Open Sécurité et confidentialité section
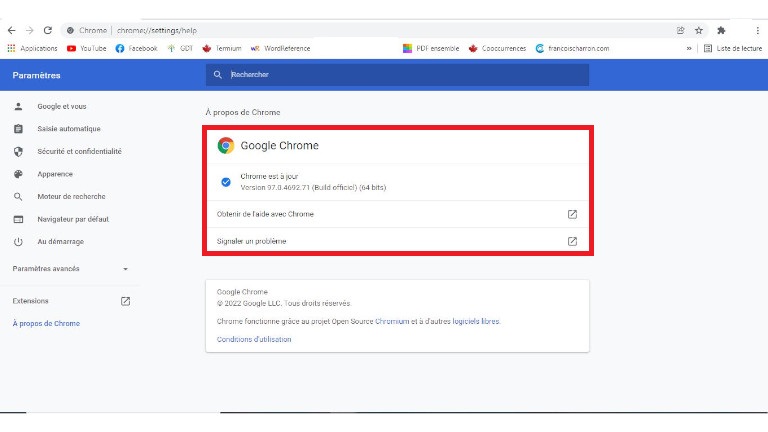This screenshot has height=432, width=768. click(x=79, y=151)
